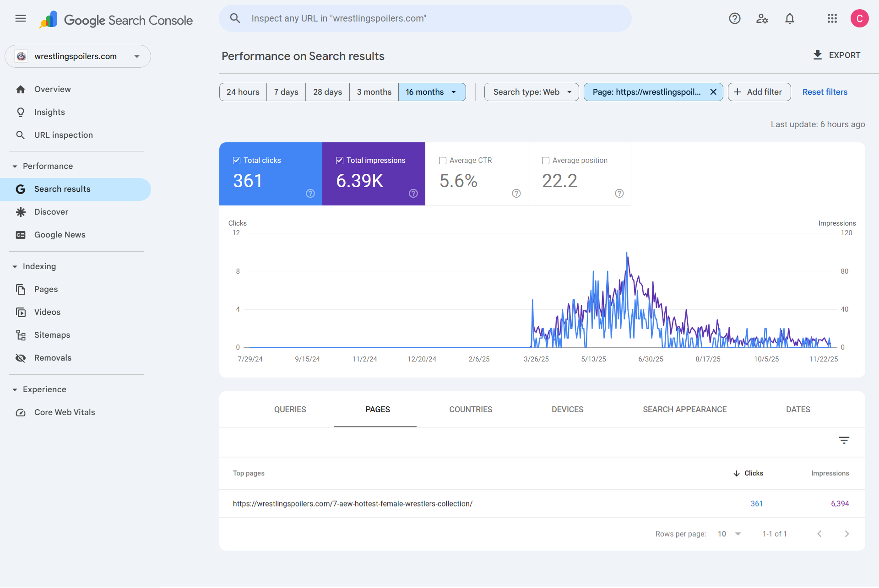This screenshot has width=879, height=588.
Task: Click the URL inspection search field
Action: tap(425, 18)
